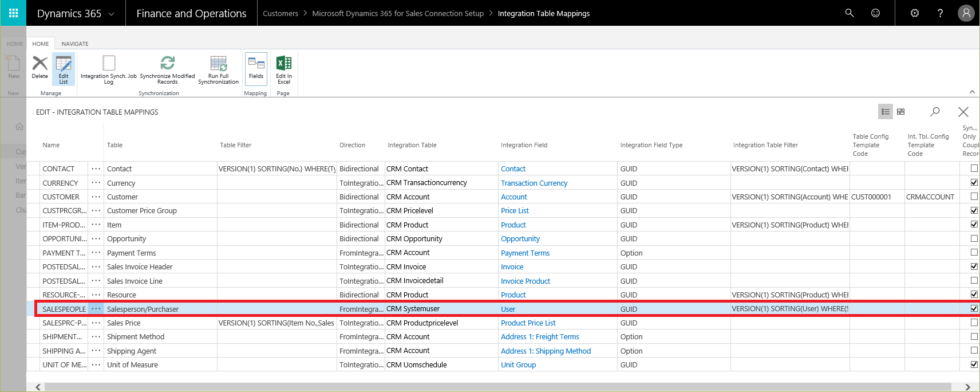Open the Transaction Currency field link
This screenshot has width=980, height=392.
pyautogui.click(x=534, y=183)
